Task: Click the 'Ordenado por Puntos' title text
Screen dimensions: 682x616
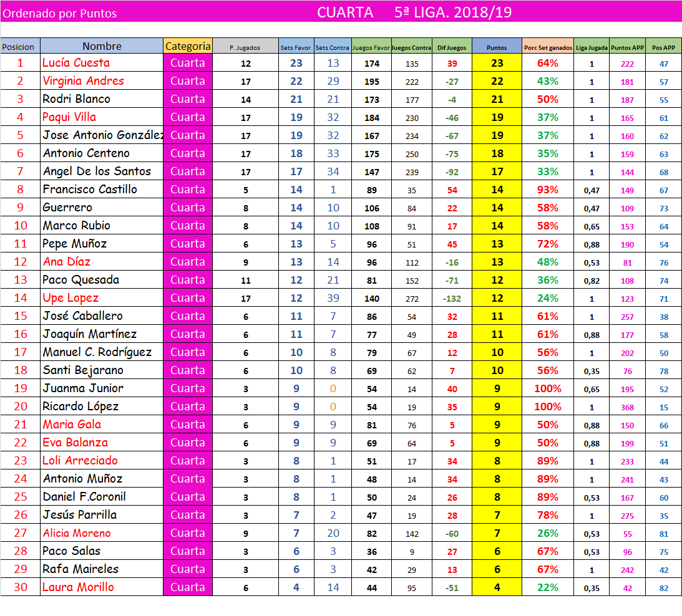Action: pos(59,14)
